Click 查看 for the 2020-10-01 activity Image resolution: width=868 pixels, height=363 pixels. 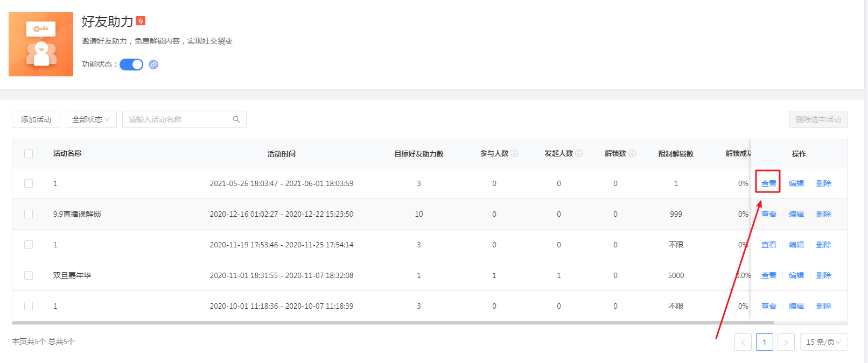[x=768, y=306]
